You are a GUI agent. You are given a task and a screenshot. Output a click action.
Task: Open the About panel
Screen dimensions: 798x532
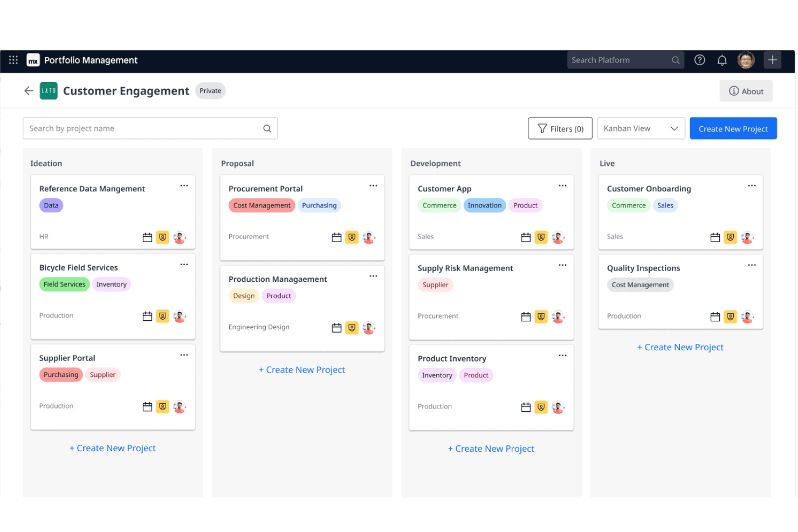coord(746,91)
